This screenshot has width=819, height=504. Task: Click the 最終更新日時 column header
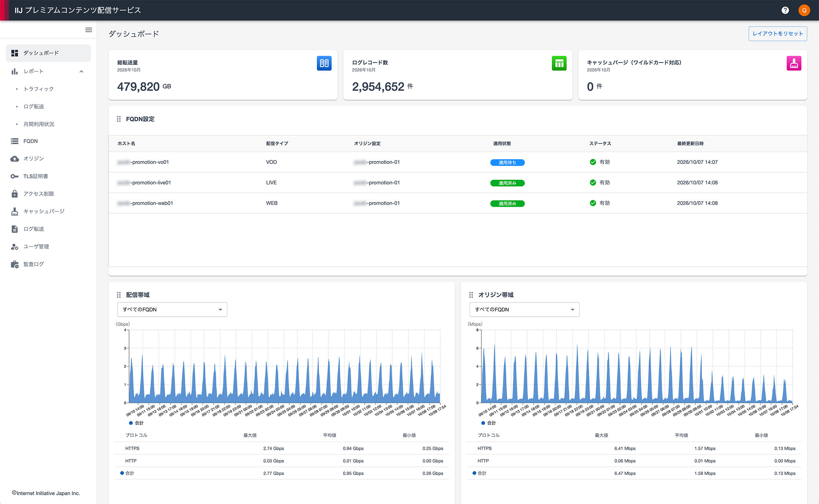[690, 144]
